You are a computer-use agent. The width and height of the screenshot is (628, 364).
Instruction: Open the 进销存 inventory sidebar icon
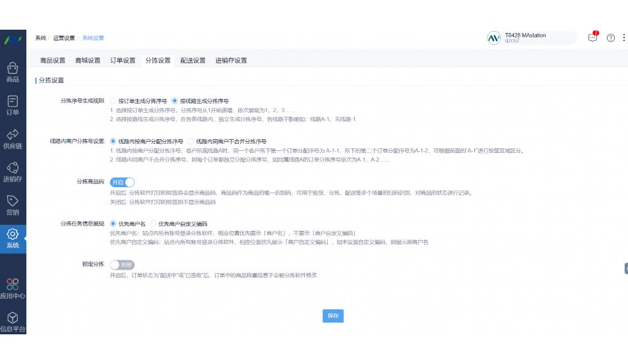13,171
